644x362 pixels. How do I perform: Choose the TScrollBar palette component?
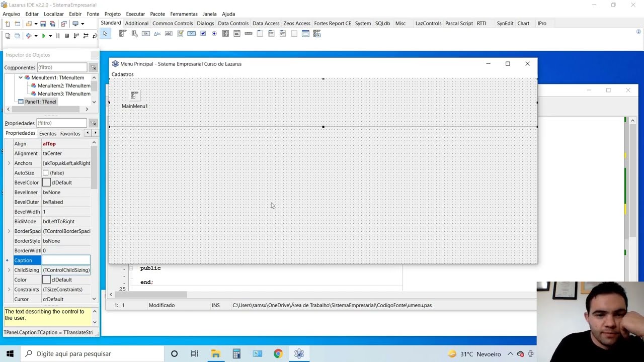[x=249, y=34]
